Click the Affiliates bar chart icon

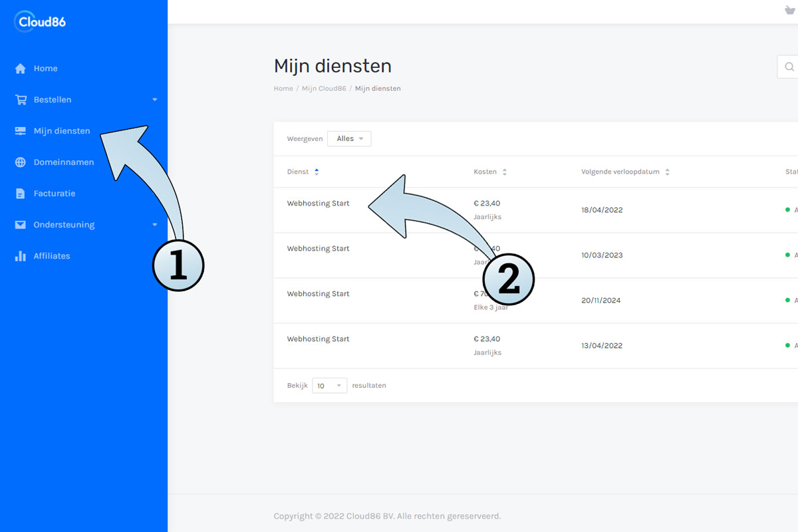point(21,256)
